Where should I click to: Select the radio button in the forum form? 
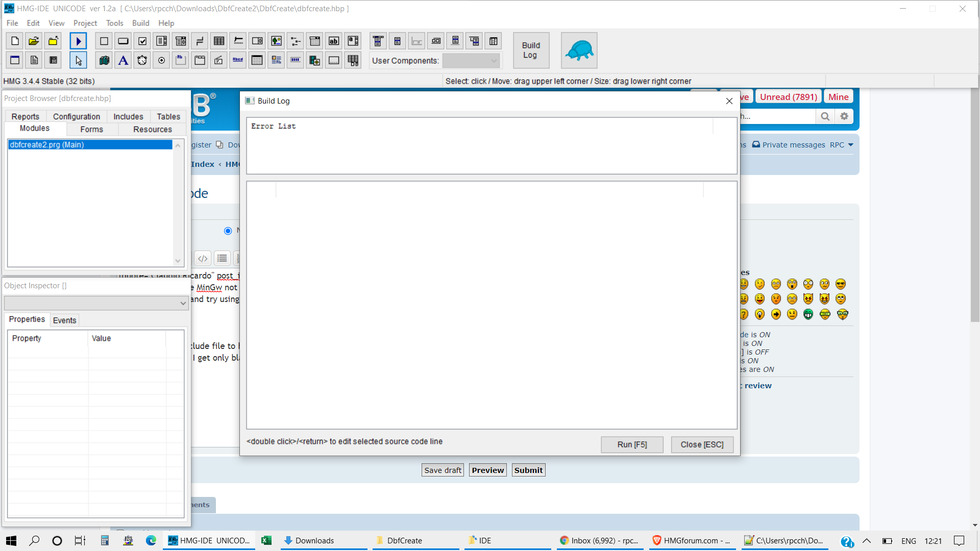point(228,231)
